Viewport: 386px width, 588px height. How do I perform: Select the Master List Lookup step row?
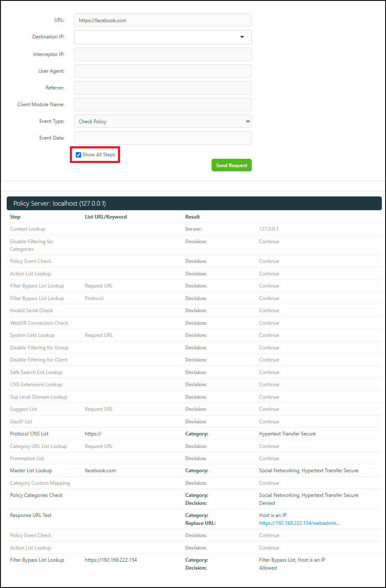click(x=194, y=471)
